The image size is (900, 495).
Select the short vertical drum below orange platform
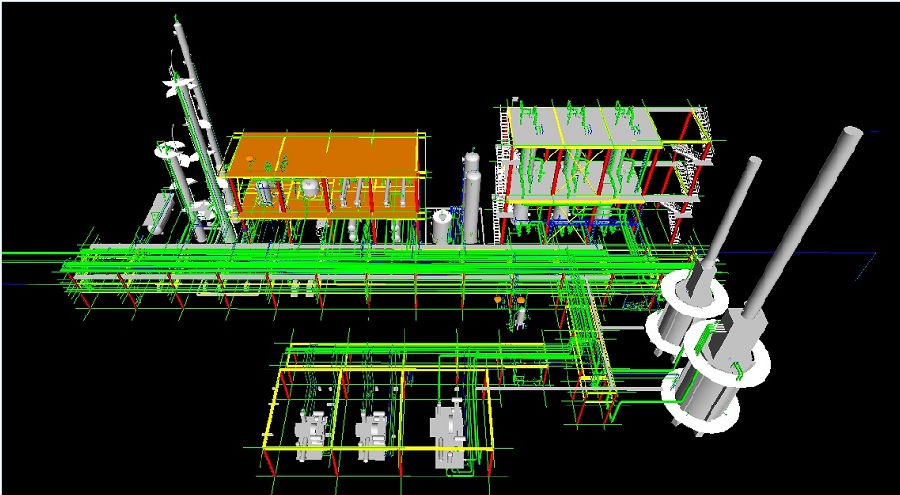440,227
